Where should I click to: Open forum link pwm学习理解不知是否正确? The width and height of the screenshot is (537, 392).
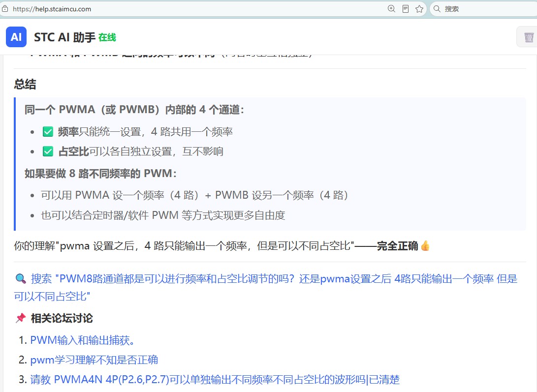[94, 360]
